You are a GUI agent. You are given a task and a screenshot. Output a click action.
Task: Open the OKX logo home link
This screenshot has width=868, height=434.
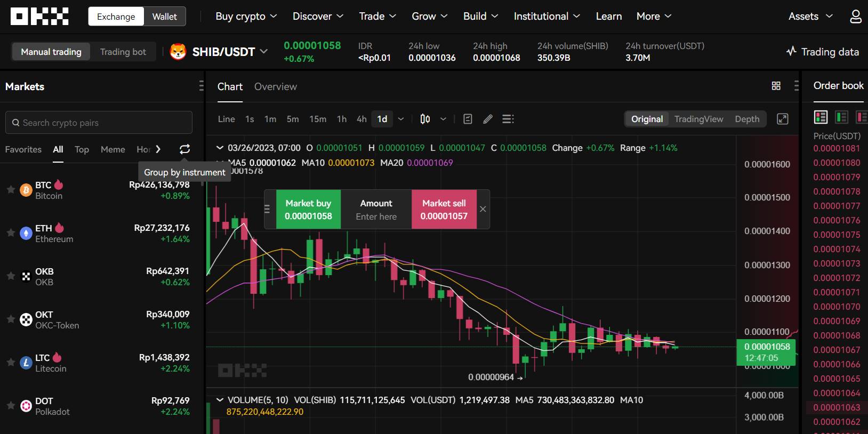pos(39,17)
